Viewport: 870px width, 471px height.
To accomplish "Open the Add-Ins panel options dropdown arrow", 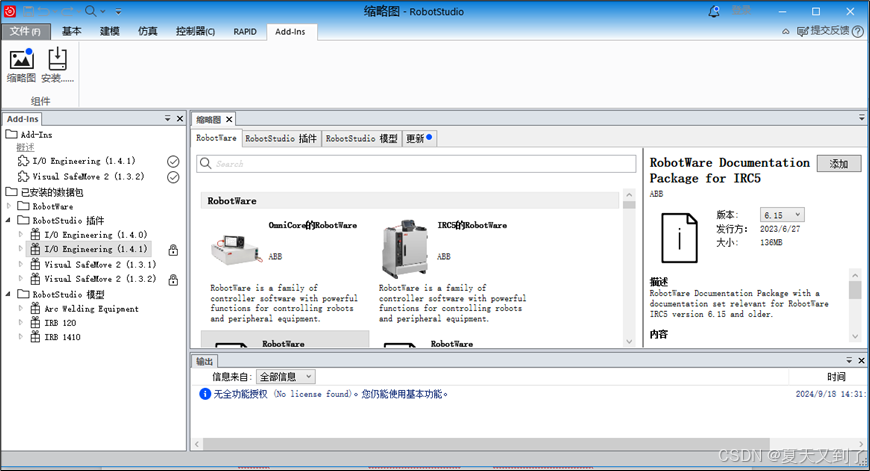I will click(x=168, y=119).
